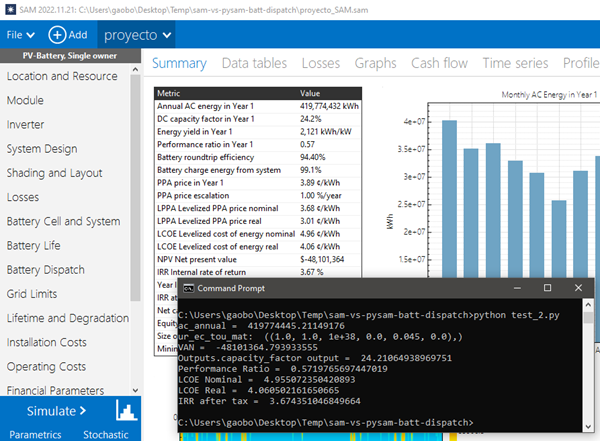This screenshot has width=600, height=441.
Task: Open the Graphs tab
Action: (x=375, y=63)
